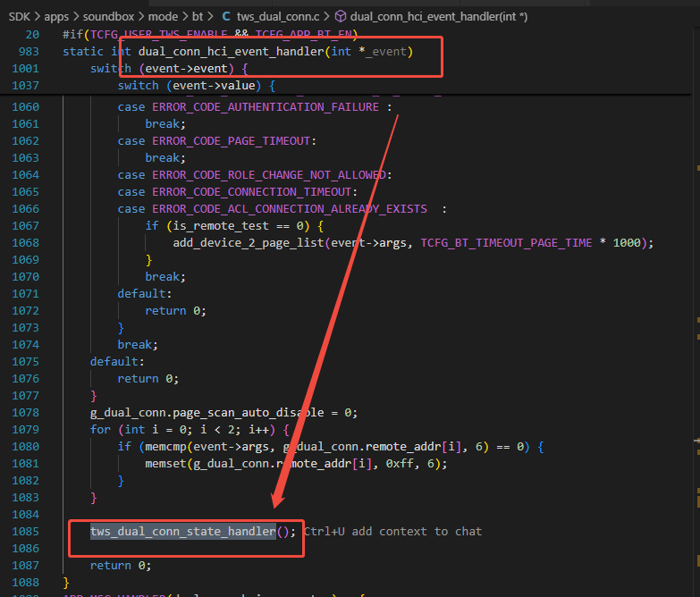Select line number 1073 in gutter

25,327
